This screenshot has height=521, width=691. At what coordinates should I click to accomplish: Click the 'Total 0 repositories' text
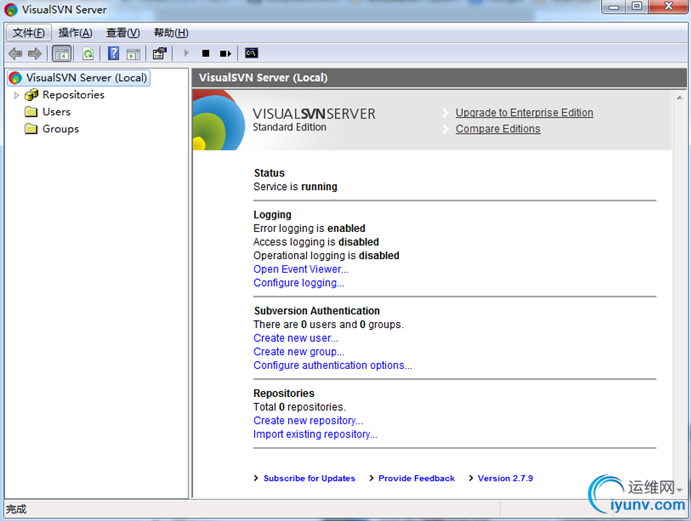pyautogui.click(x=299, y=407)
